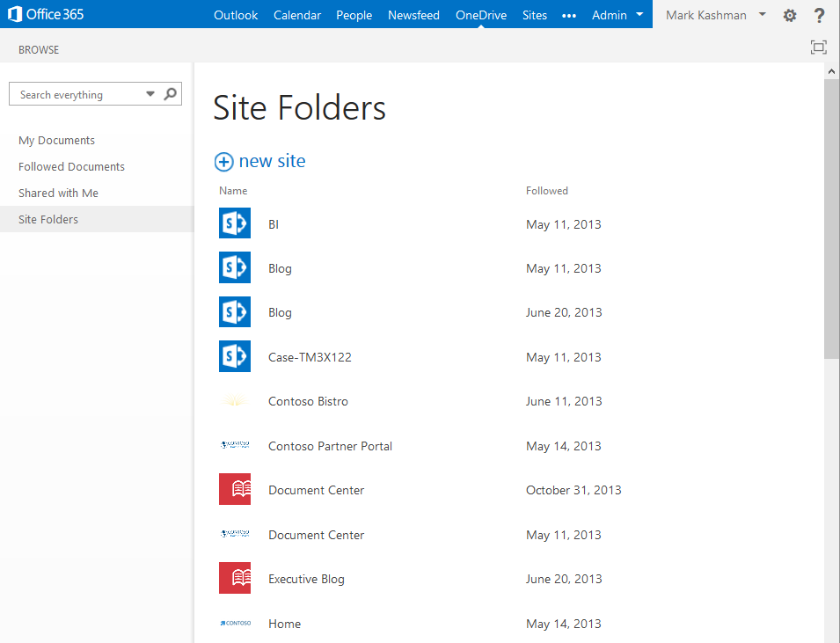Click the Contoso Bistro site logo
The width and height of the screenshot is (840, 643).
[235, 401]
